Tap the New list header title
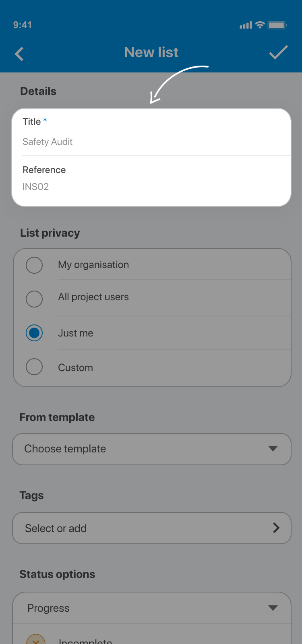Image resolution: width=302 pixels, height=644 pixels. click(x=151, y=52)
